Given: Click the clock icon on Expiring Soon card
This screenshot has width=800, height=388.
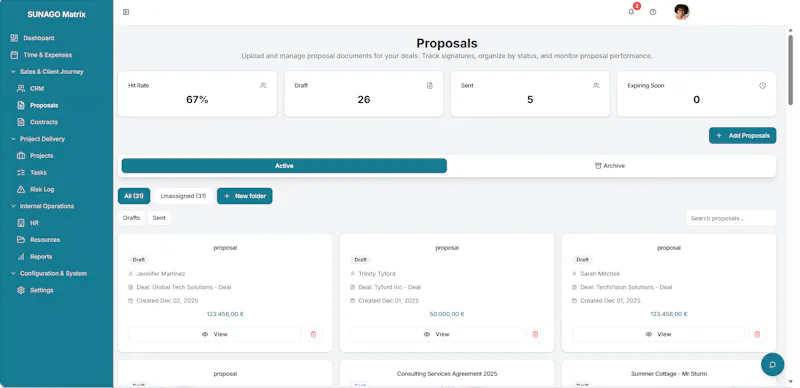Looking at the screenshot, I should tap(762, 86).
